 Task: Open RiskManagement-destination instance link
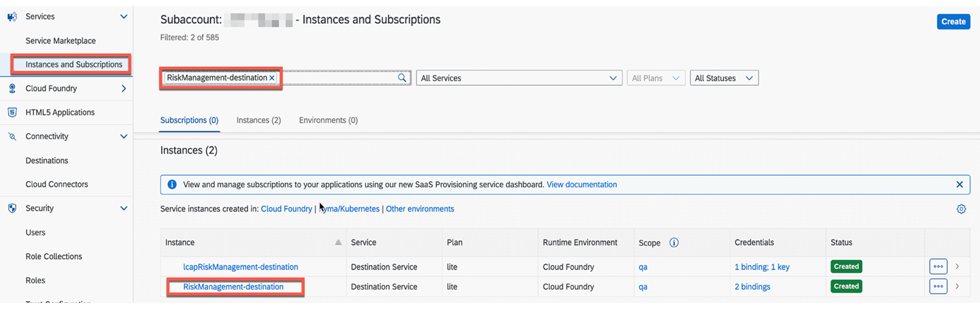coord(233,286)
